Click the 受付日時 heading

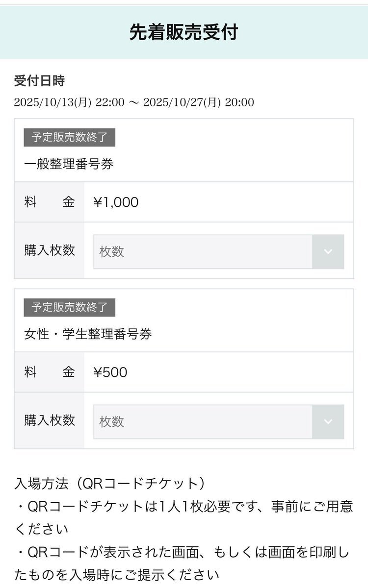(39, 81)
